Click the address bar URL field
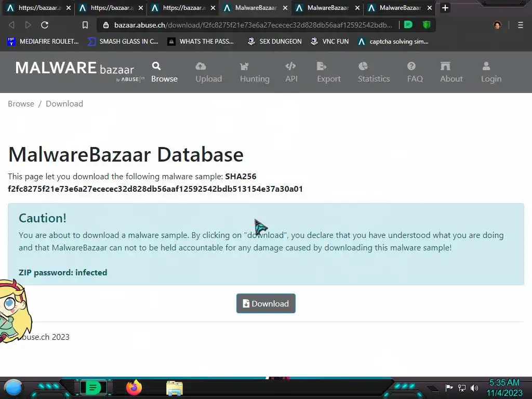This screenshot has width=532, height=399. [253, 25]
